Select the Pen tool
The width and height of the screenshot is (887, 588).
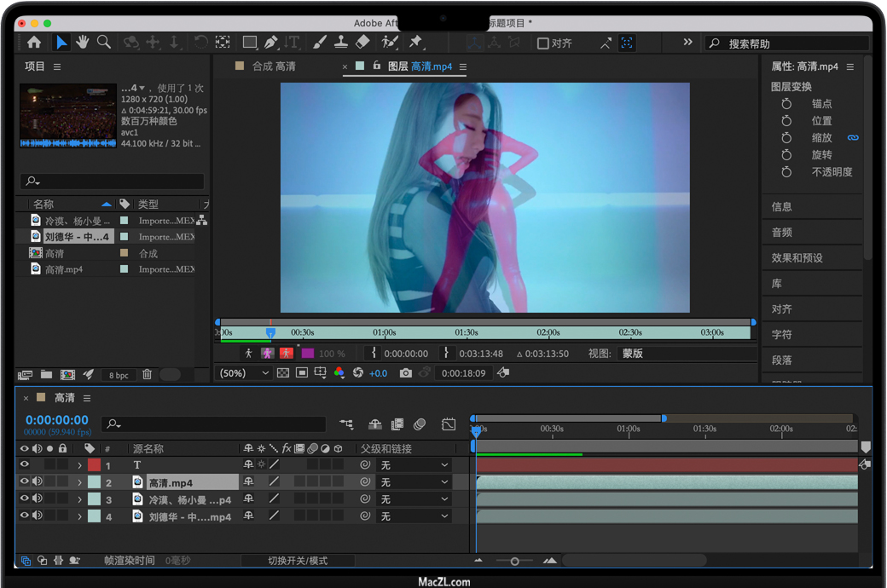tap(271, 42)
